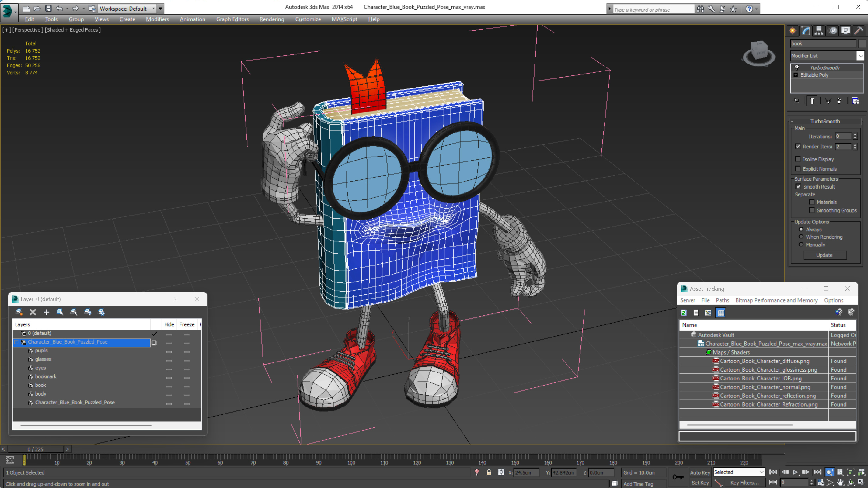868x488 pixels.
Task: Open the Modifier List dropdown
Action: pyautogui.click(x=861, y=56)
